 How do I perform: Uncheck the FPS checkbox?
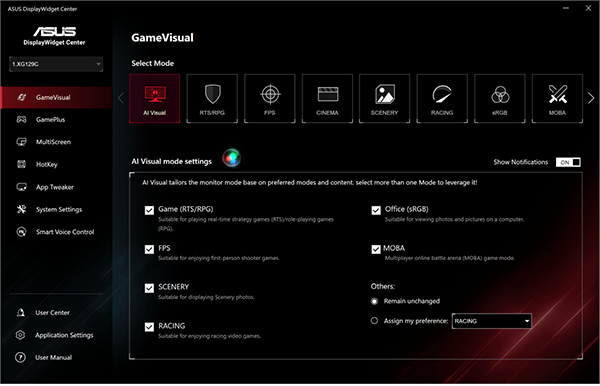(x=149, y=249)
